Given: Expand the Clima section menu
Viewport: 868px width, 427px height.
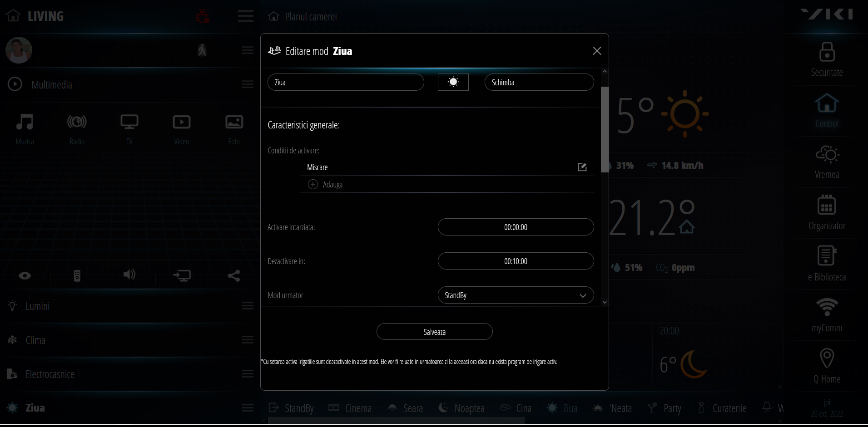Looking at the screenshot, I should click(248, 340).
